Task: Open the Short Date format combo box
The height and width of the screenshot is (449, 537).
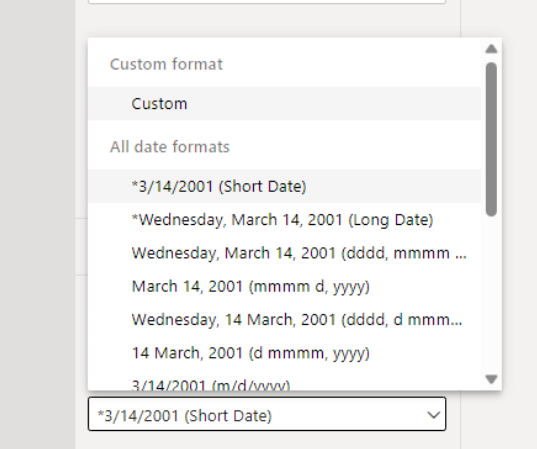Action: coord(267,414)
